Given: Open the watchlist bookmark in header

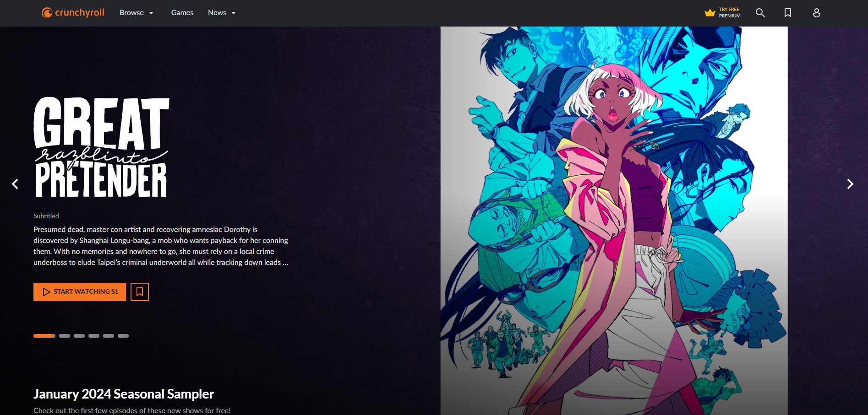Looking at the screenshot, I should (x=787, y=13).
